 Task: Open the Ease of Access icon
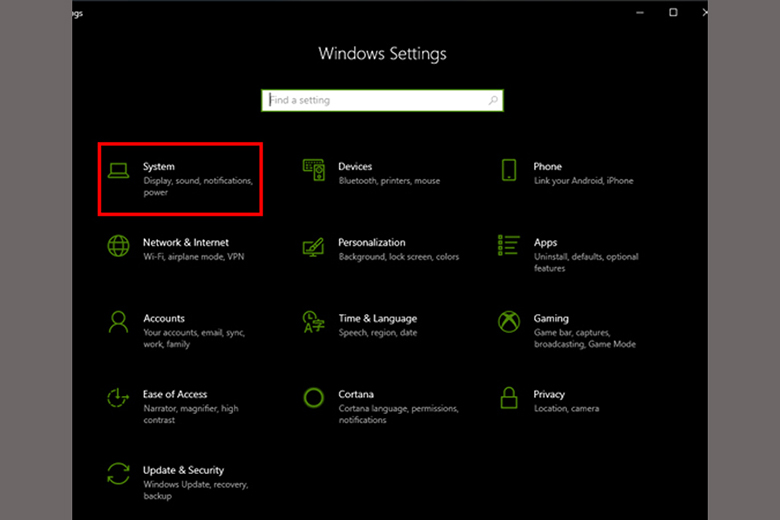(119, 398)
